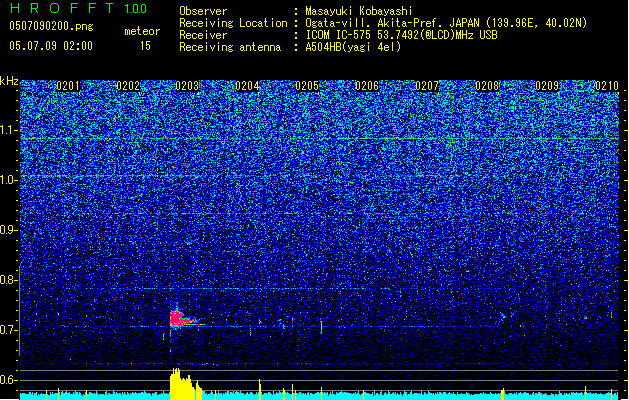Click the 0206 time marker
This screenshot has width=629, height=400.
click(367, 86)
